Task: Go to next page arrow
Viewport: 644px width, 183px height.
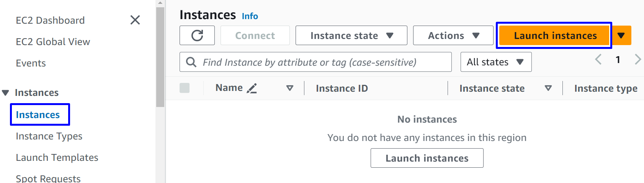Action: pos(637,60)
